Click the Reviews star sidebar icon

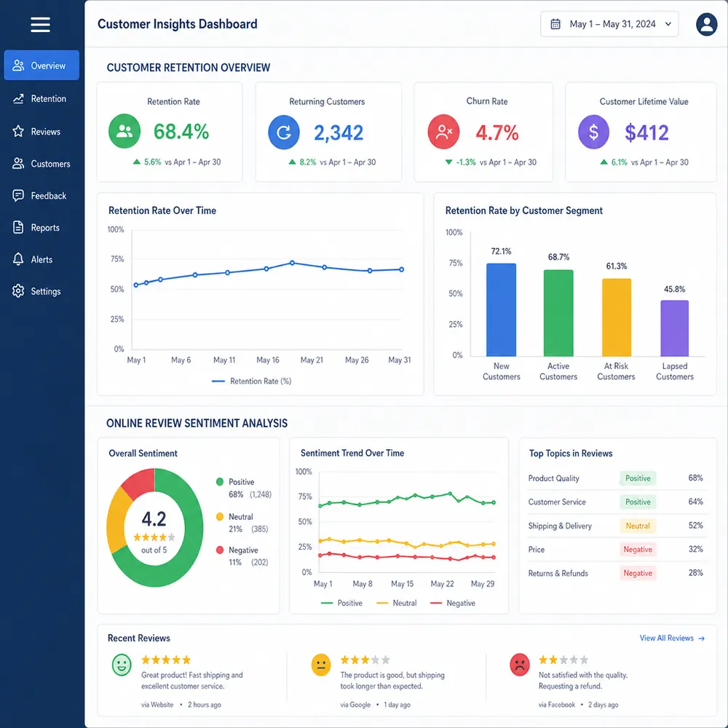(18, 131)
